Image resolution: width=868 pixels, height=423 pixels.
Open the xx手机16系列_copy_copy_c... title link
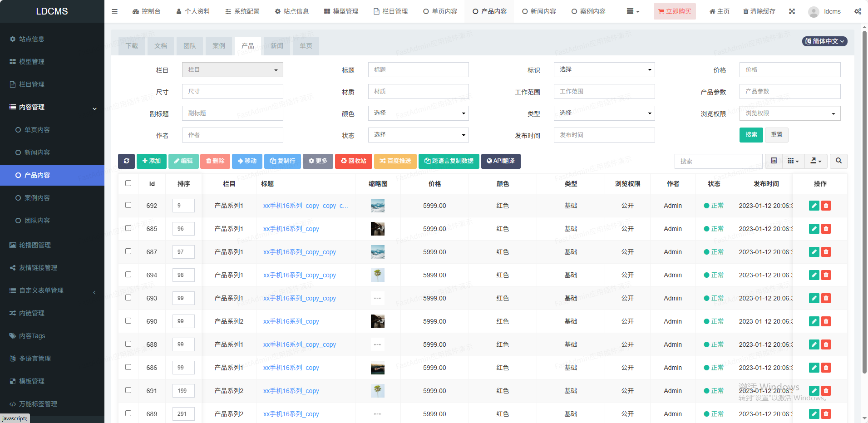pyautogui.click(x=306, y=206)
